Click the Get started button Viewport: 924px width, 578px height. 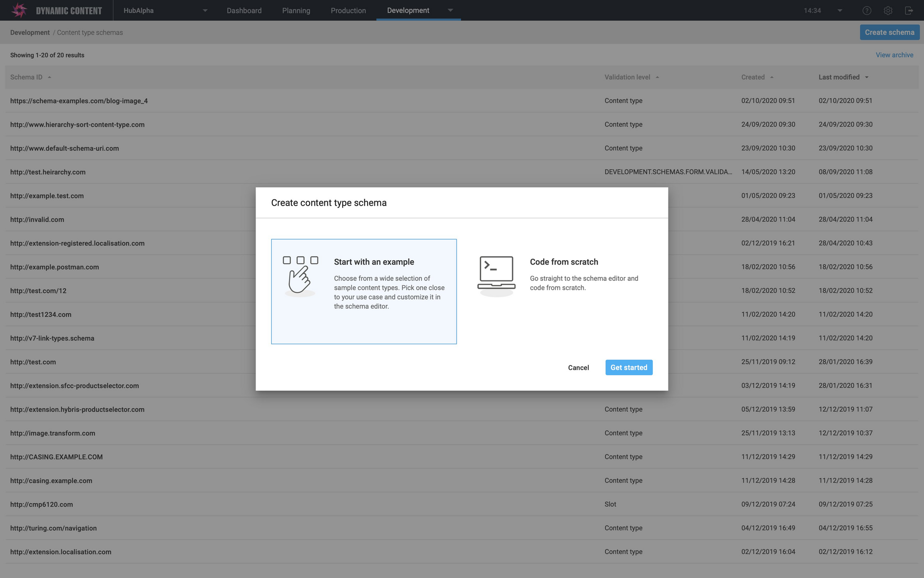(629, 367)
